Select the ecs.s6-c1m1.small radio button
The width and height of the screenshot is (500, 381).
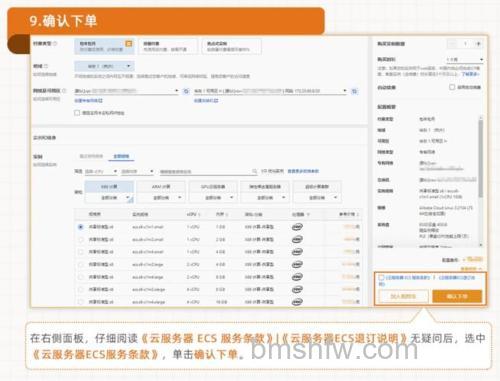pyautogui.click(x=81, y=227)
